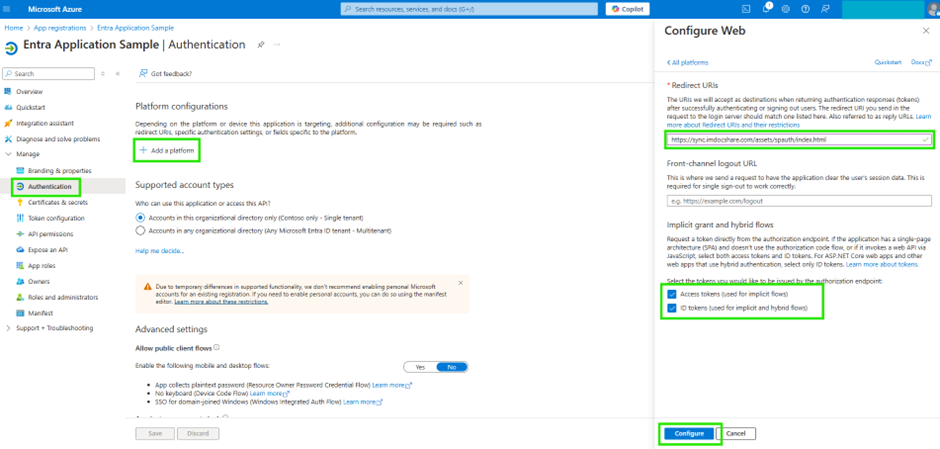Screen dimensions: 940x449
Task: Open Learn more about these restrictions link
Action: point(221,302)
